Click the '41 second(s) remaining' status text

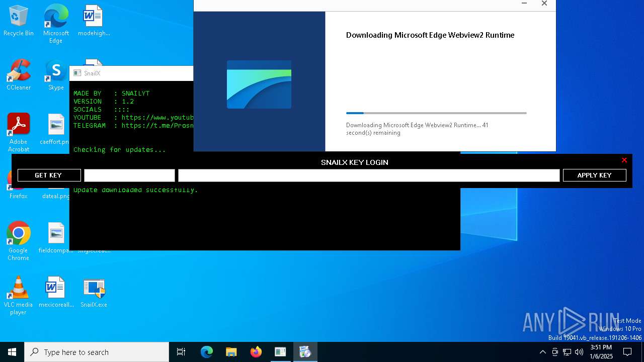(418, 129)
